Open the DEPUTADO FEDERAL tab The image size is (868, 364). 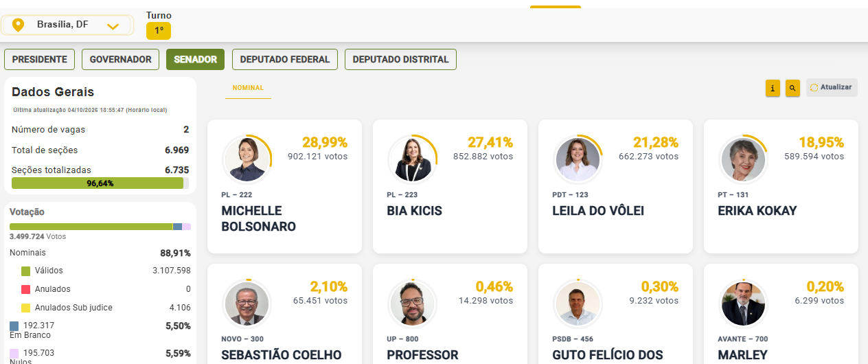click(285, 60)
